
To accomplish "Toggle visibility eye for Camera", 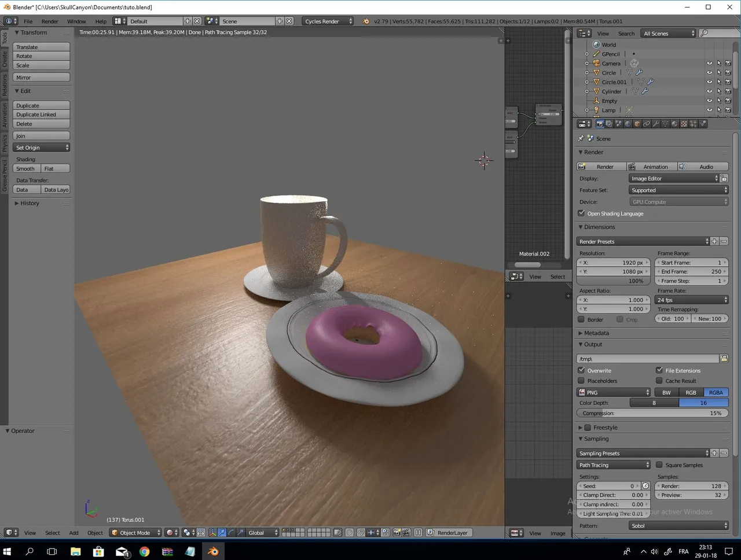I will (709, 64).
